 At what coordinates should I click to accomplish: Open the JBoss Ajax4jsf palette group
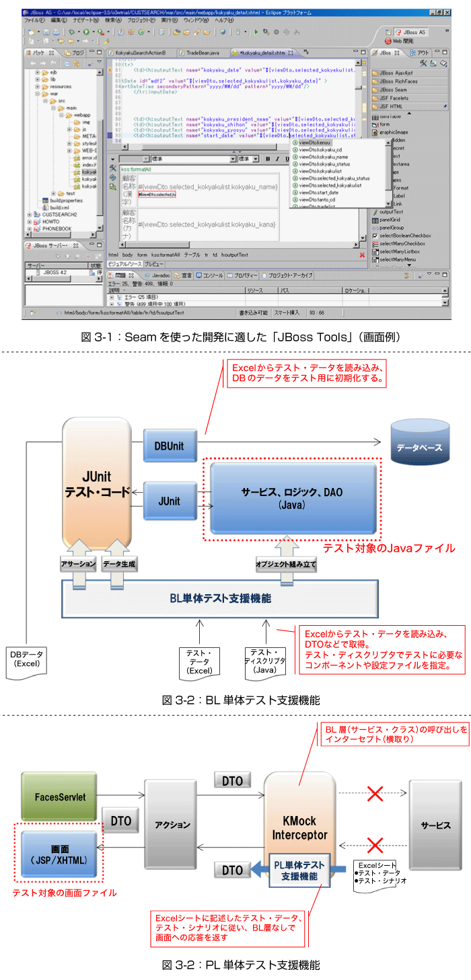tap(409, 72)
